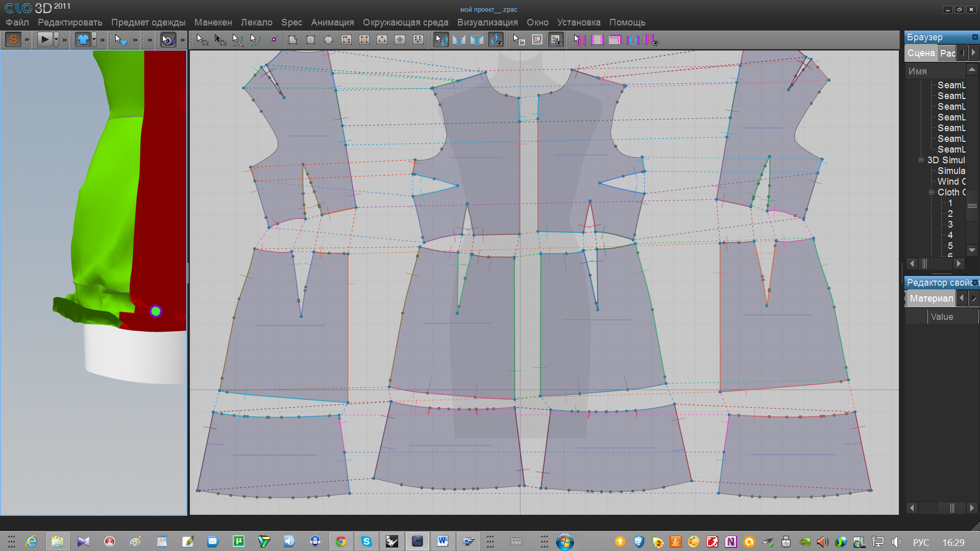Click the orange S sync button

pos(13,39)
